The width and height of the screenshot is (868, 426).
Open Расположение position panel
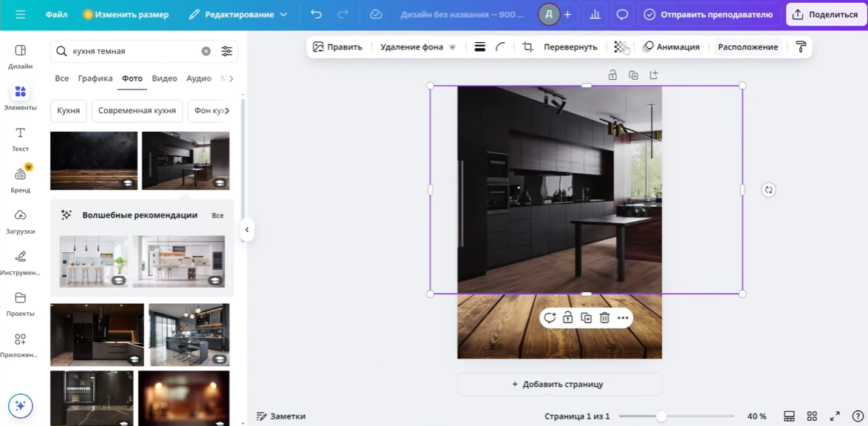[x=748, y=47]
